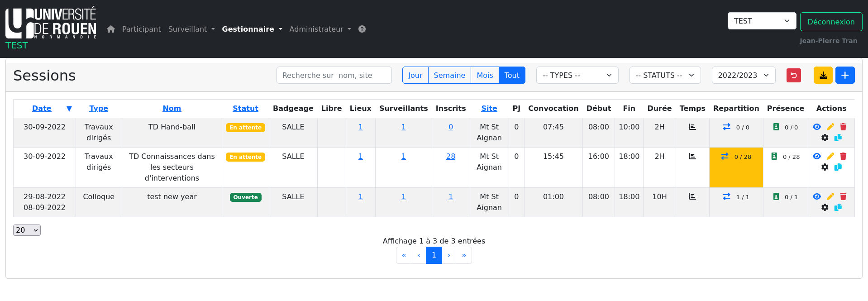Click the red reset filters button
This screenshot has height=301, width=868.
793,75
